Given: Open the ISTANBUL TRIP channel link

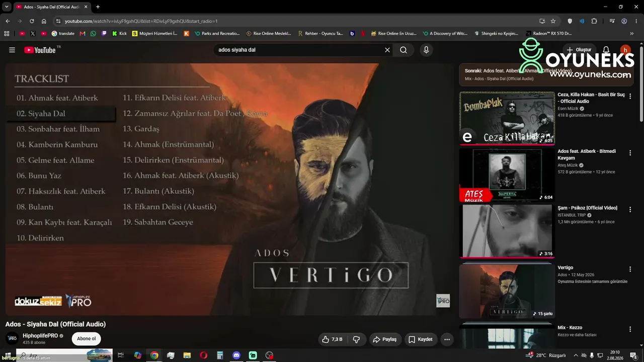Looking at the screenshot, I should coord(572,215).
